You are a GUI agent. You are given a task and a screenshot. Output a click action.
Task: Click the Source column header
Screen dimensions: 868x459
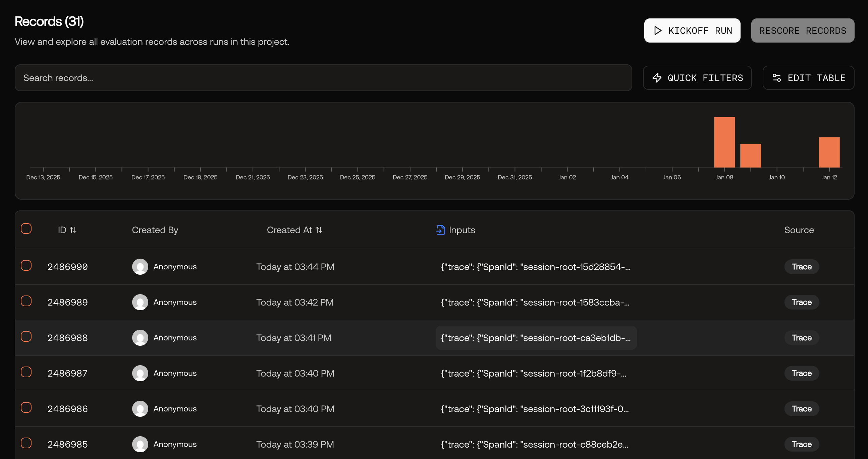[x=799, y=230]
